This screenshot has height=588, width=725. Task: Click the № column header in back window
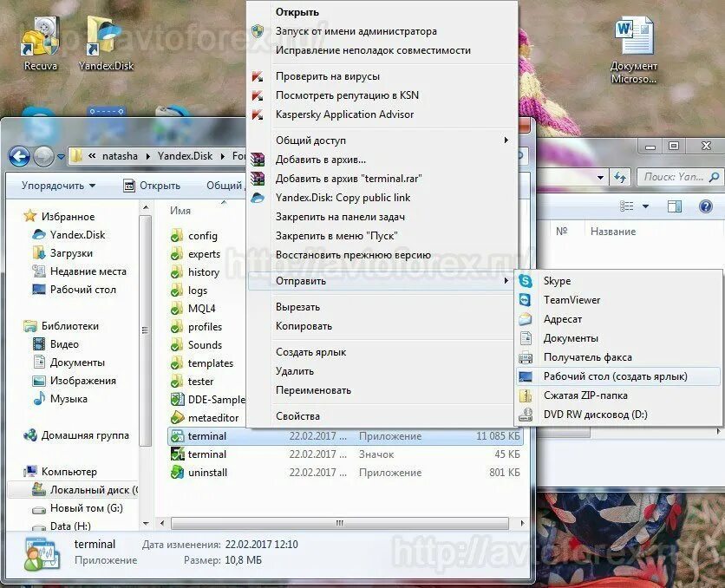tap(561, 232)
